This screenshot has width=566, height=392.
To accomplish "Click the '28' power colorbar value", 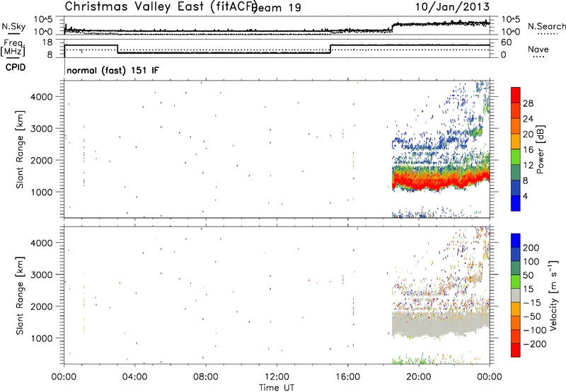I will 528,103.
